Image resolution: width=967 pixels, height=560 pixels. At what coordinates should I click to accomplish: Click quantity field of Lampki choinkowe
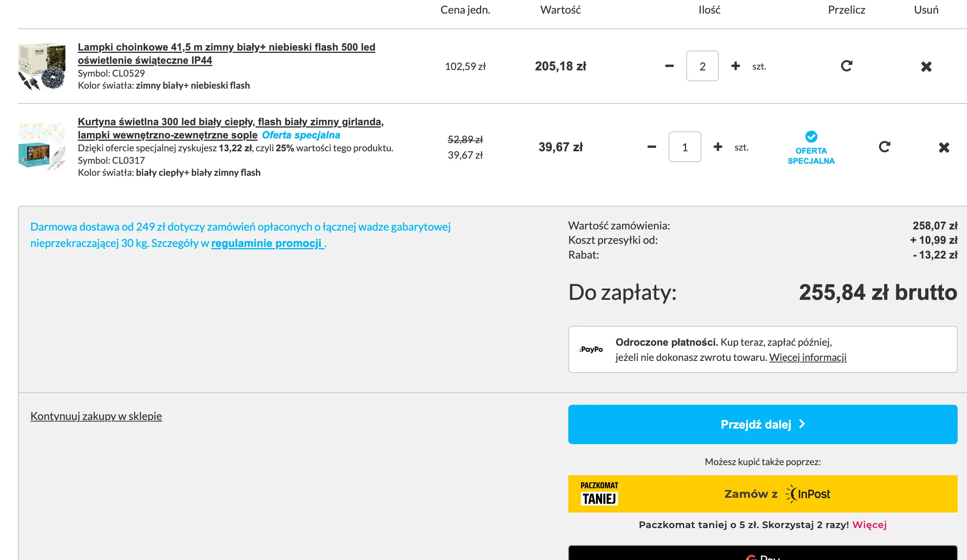coord(702,66)
